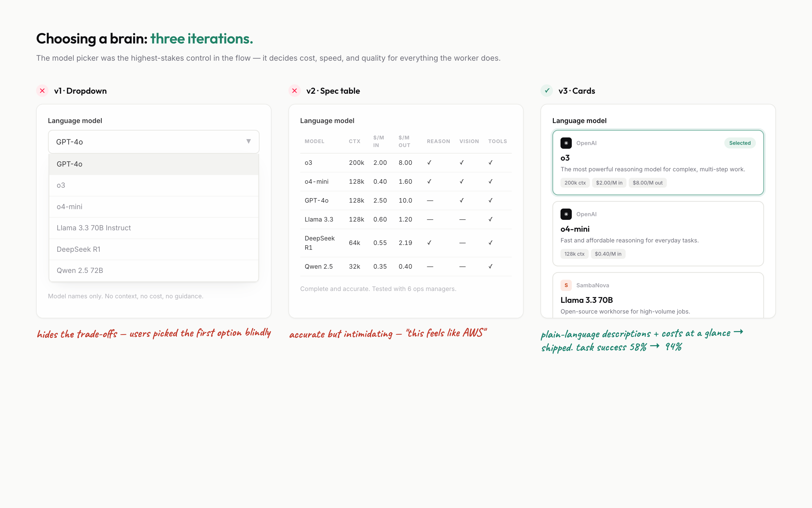This screenshot has width=812, height=508.
Task: Click the v3 Cards heading
Action: [x=577, y=91]
